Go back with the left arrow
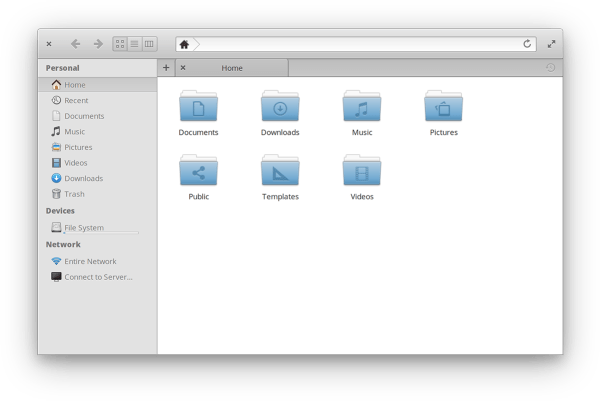This screenshot has height=401, width=600. pyautogui.click(x=75, y=44)
